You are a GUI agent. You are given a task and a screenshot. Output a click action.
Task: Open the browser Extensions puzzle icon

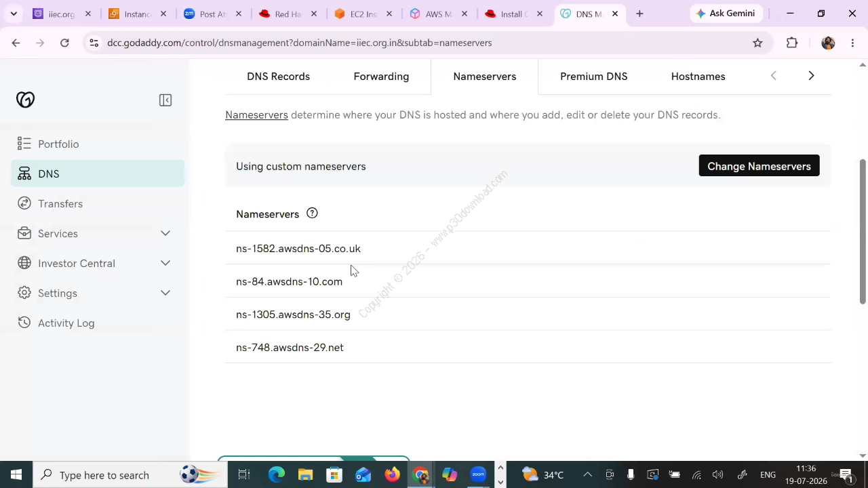tap(792, 43)
